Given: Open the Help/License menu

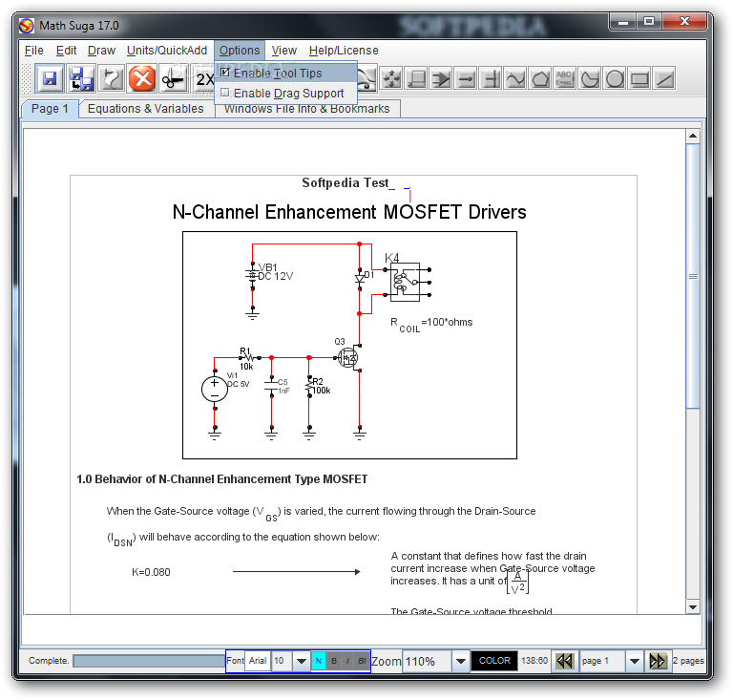Looking at the screenshot, I should 344,50.
